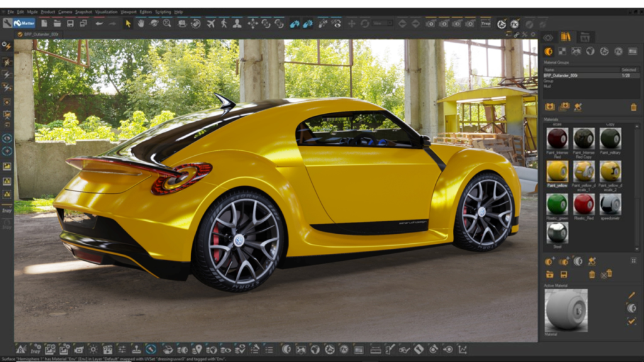Click the save disk icon in toolbar
This screenshot has height=362, width=644.
coord(70,23)
